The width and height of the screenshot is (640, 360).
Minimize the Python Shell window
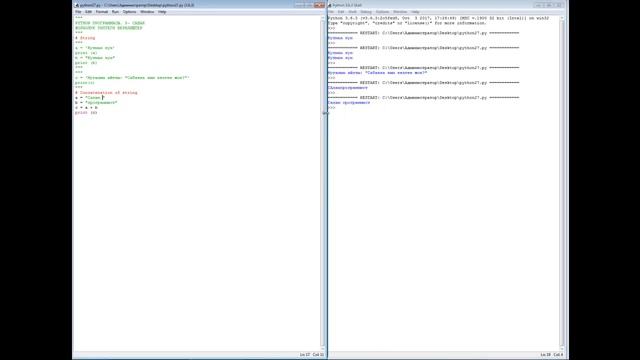point(539,5)
